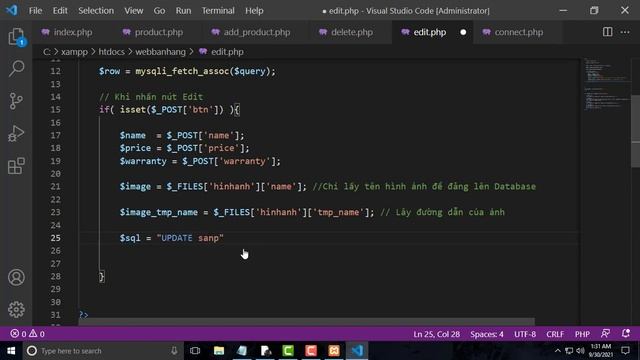Open the Go menu
Viewport: 640px width, 360px height.
point(159,11)
